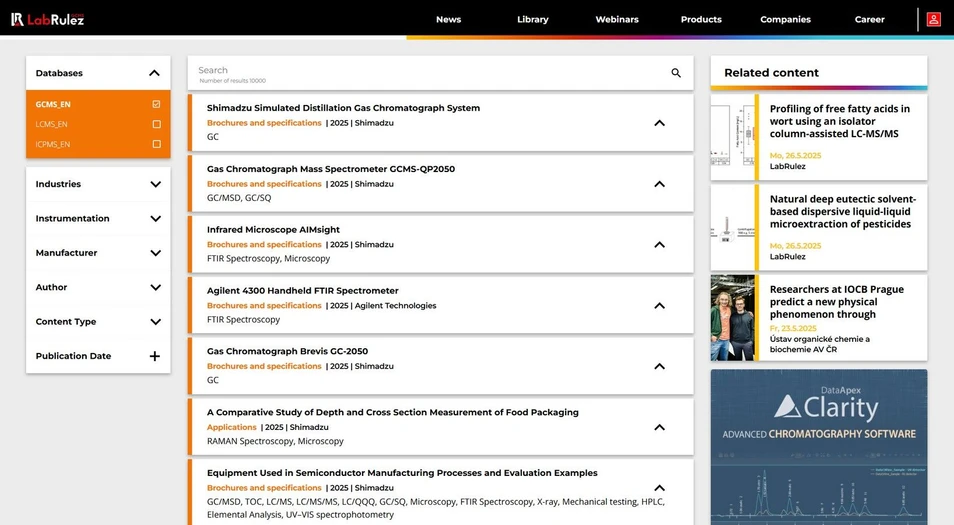Screen dimensions: 954x525
Task: Collapse the Shimadzu Simulated Distillation result
Action: point(659,123)
